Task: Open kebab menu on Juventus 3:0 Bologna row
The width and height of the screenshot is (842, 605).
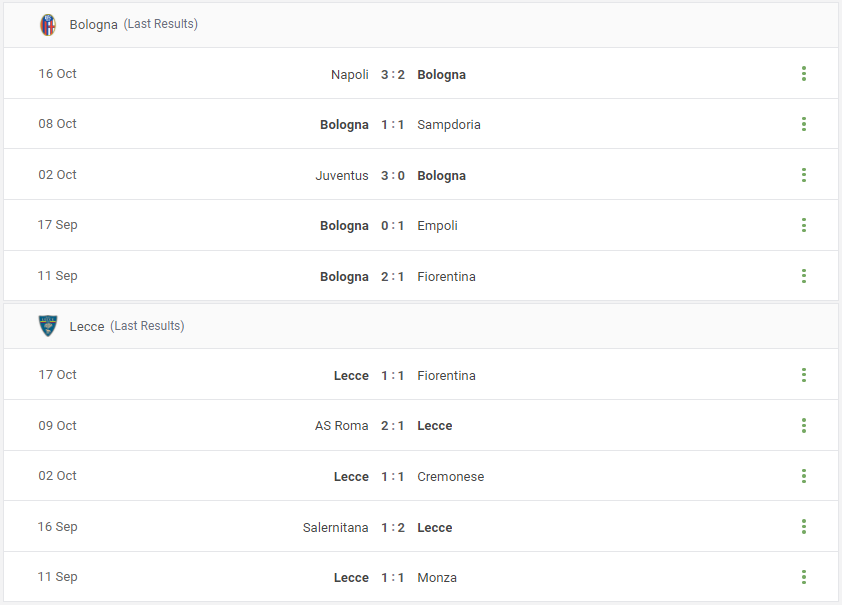Action: tap(803, 174)
